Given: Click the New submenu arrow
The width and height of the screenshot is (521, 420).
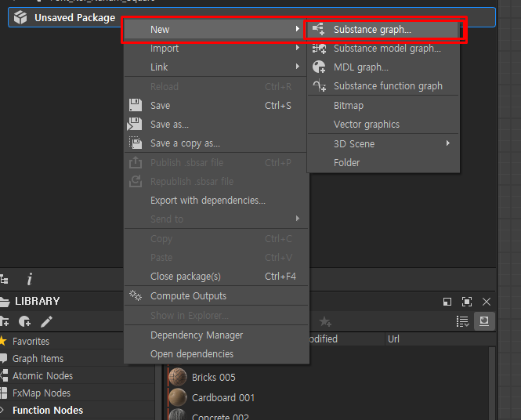Looking at the screenshot, I should [x=298, y=29].
